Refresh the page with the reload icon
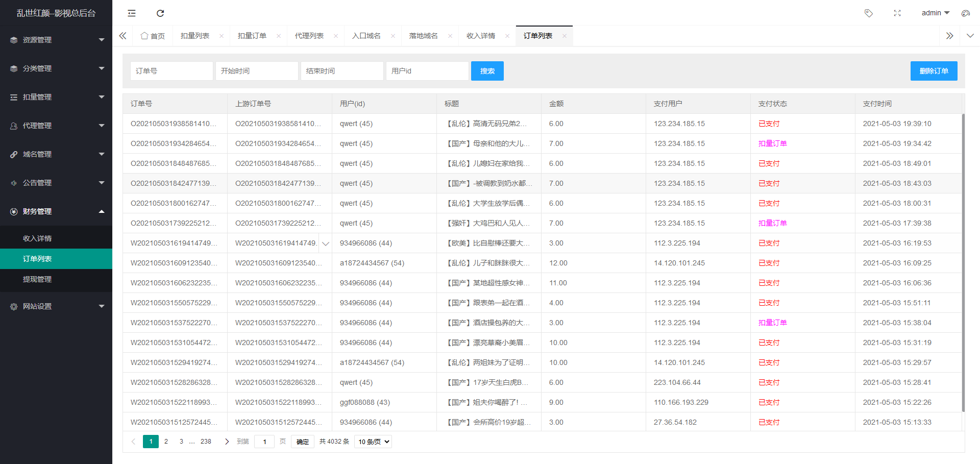This screenshot has height=464, width=980. click(x=160, y=13)
